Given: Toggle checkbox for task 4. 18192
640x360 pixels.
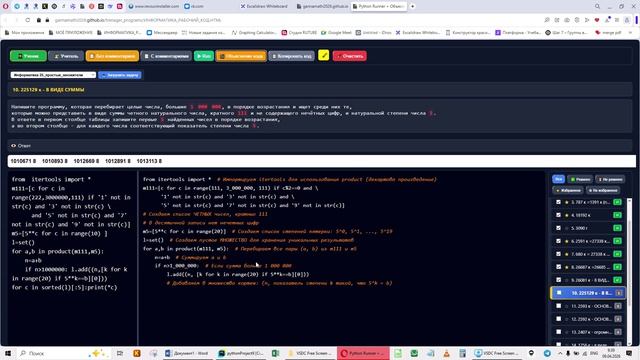Looking at the screenshot, I should point(559,215).
